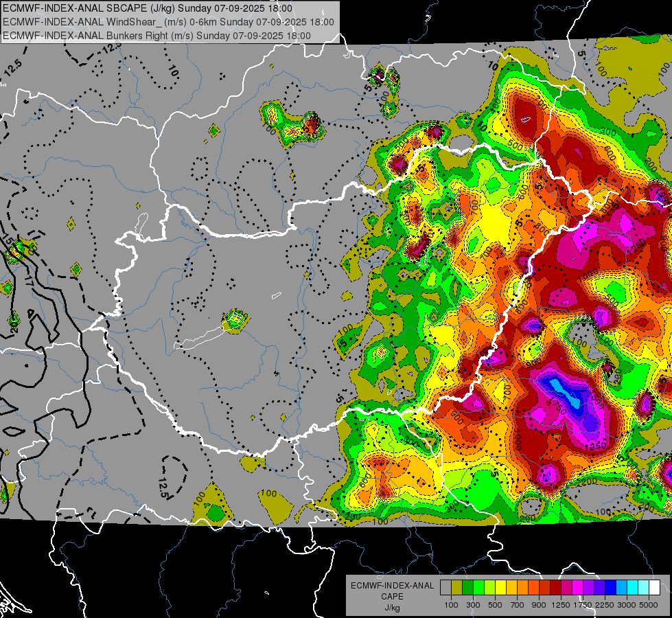Viewport: 672px width, 618px height.
Task: Click the CAPE legend label
Action: click(x=392, y=597)
